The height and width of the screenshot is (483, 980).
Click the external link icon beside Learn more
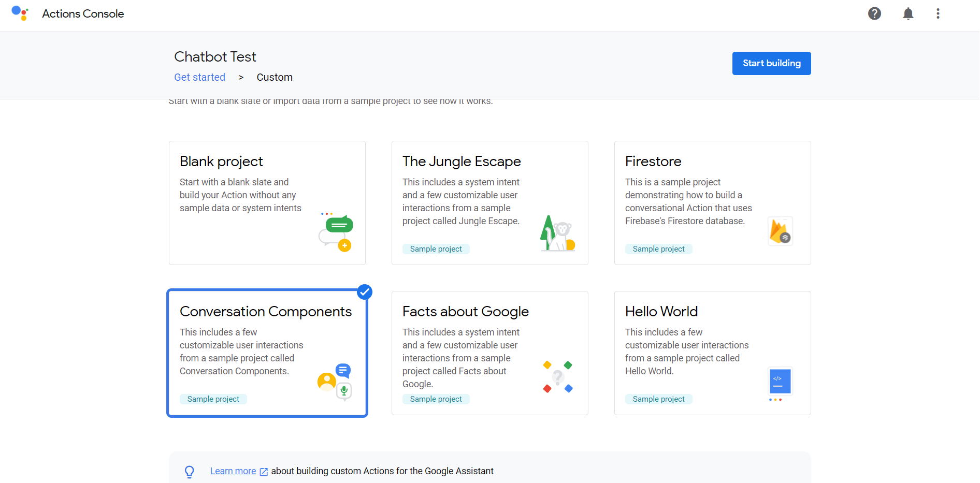264,472
